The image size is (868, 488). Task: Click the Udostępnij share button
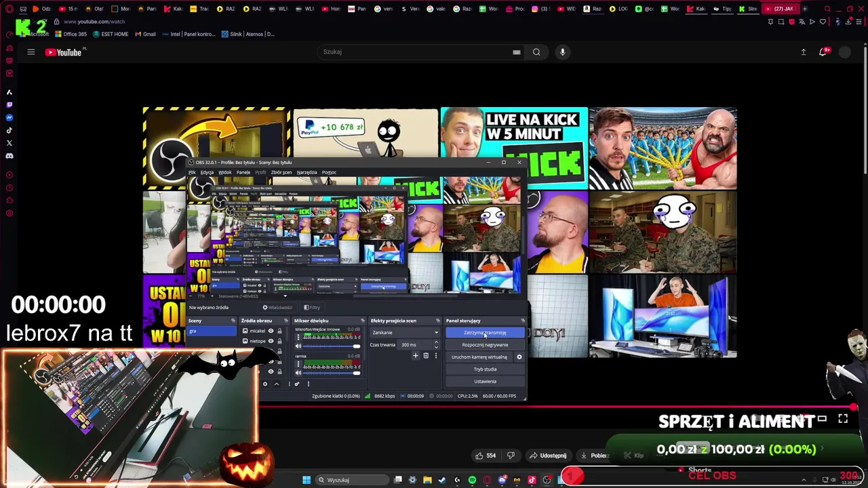coord(548,455)
